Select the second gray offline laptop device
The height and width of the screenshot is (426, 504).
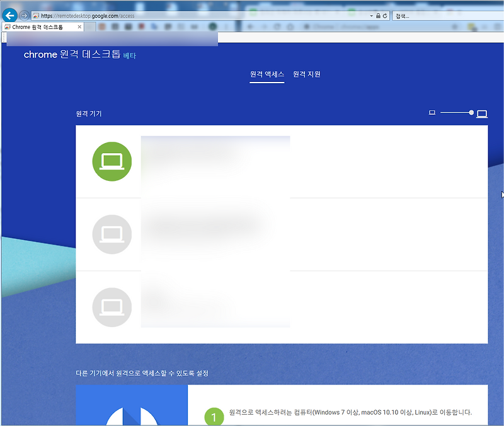click(x=112, y=234)
